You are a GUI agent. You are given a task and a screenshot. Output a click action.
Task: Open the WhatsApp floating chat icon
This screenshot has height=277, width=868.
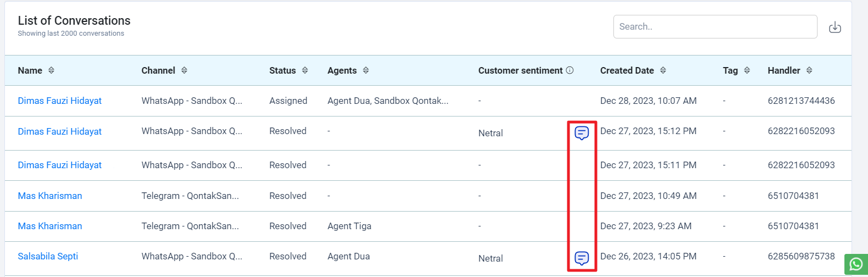(x=856, y=265)
